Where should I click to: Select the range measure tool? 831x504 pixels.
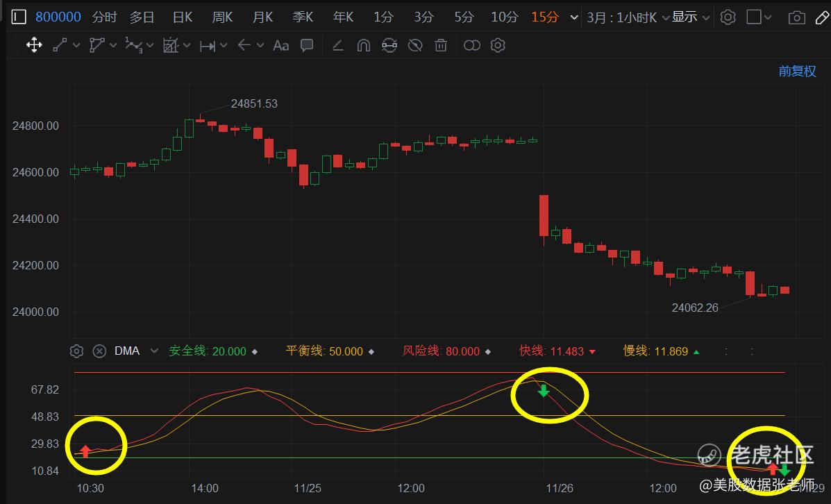point(207,46)
